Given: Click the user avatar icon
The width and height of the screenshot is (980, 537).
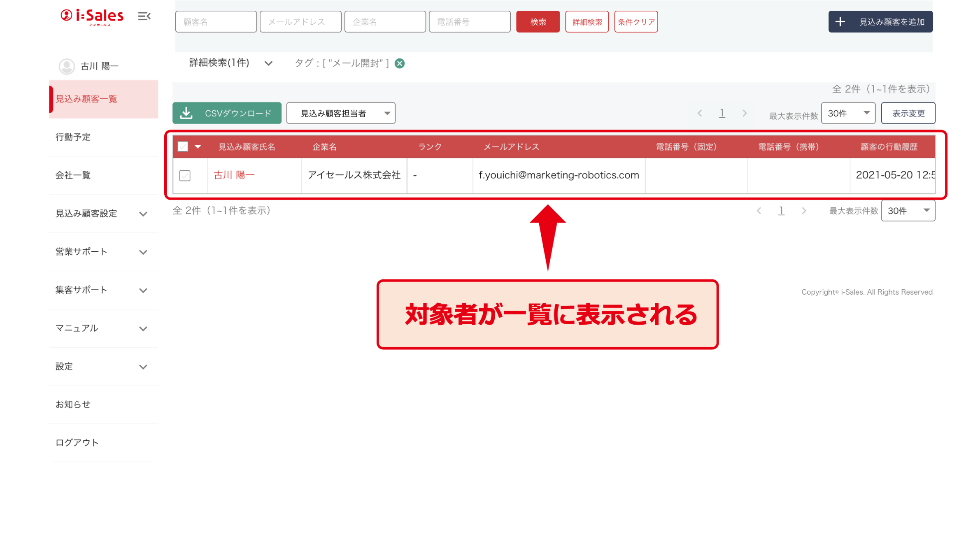Looking at the screenshot, I should coord(67,66).
